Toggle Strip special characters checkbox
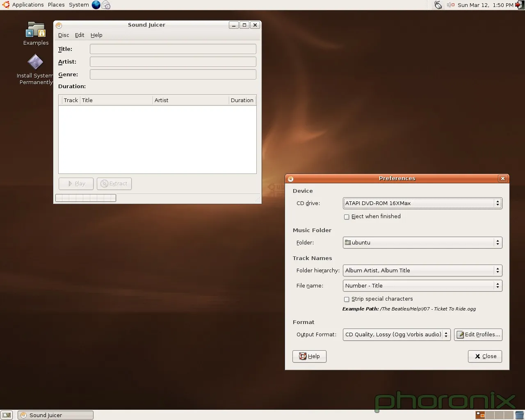The image size is (525, 420). [x=347, y=299]
